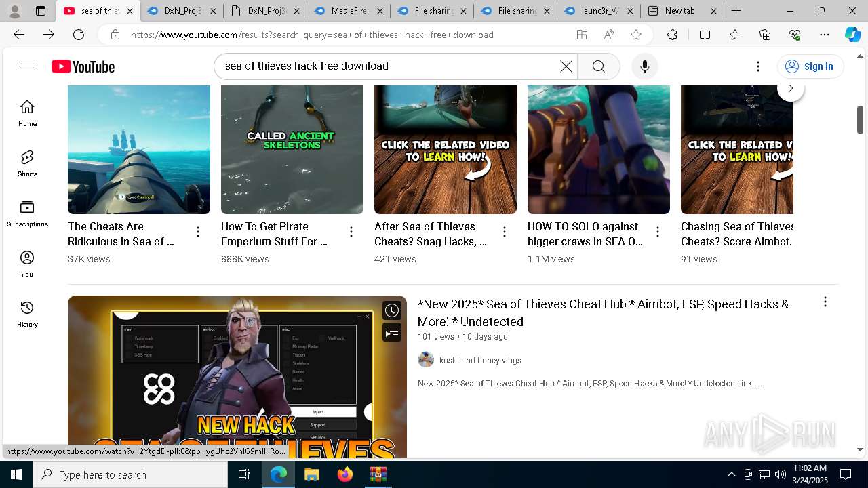Go back in the browser
The width and height of the screenshot is (868, 488).
point(19,35)
